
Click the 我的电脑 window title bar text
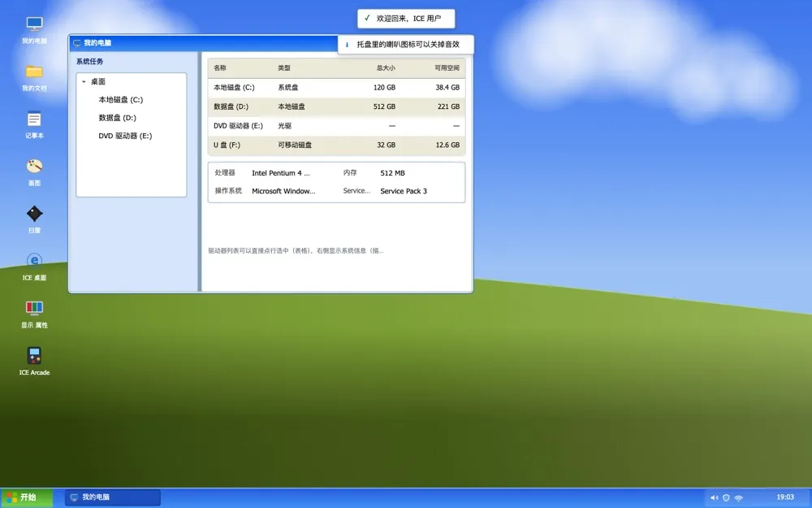point(97,43)
